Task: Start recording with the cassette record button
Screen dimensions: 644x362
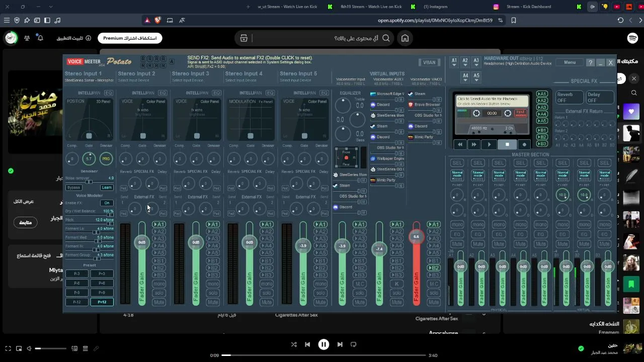Action: click(524, 144)
